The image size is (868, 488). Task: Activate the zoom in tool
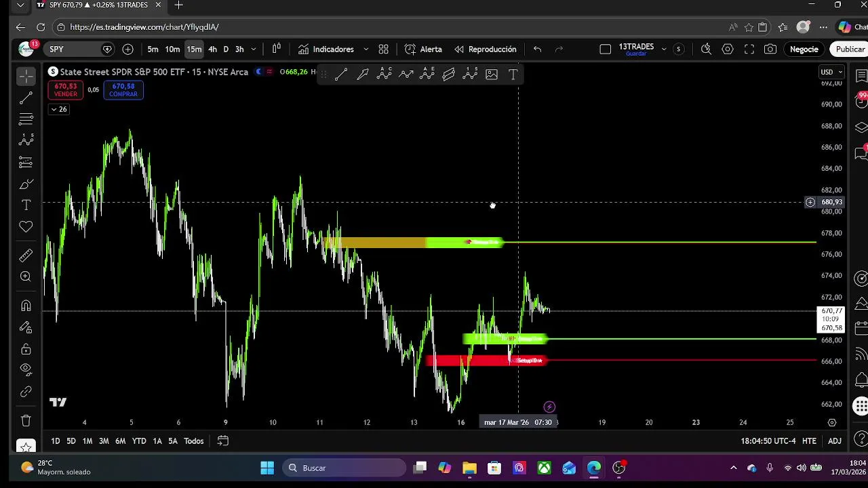26,277
